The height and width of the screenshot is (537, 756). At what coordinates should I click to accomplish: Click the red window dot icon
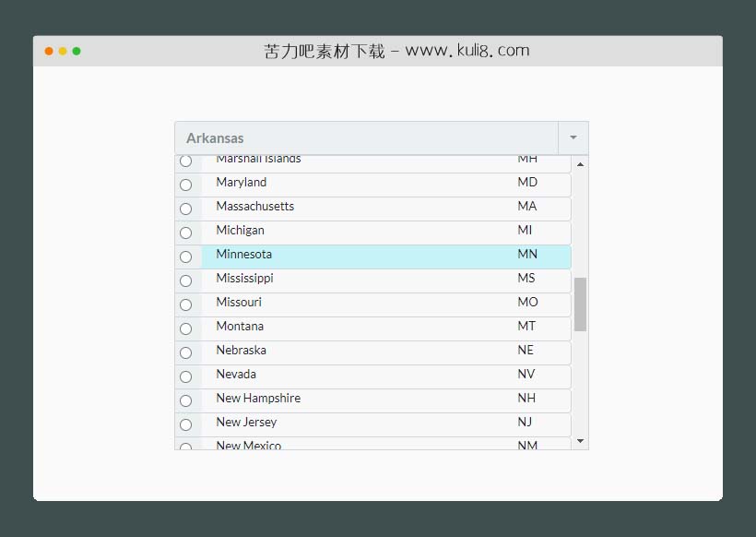(x=49, y=51)
